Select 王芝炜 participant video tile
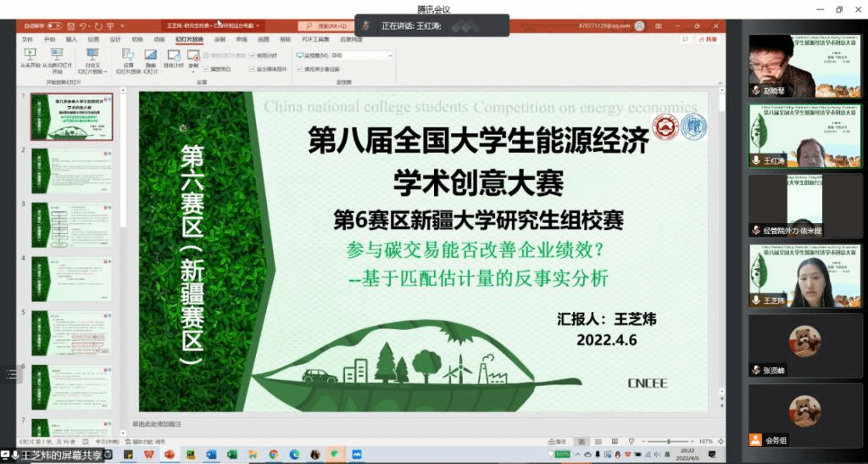Screen dimensions: 868x464 (x=805, y=276)
